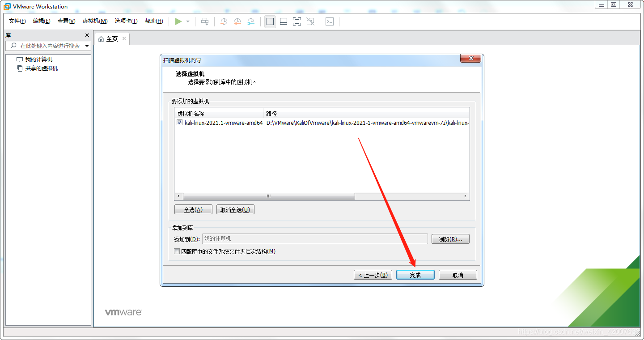Image resolution: width=644 pixels, height=340 pixels.
Task: Open the library search dropdown arrow
Action: [87, 46]
